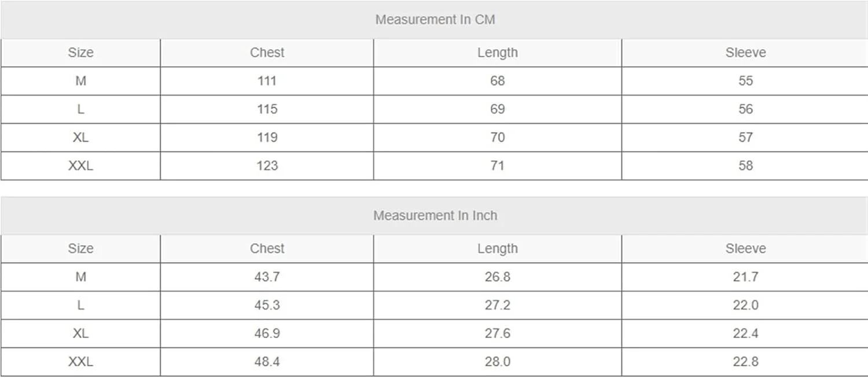Viewport: 868px width, 378px height.
Task: Click the length value 27.2 in inches
Action: (497, 306)
